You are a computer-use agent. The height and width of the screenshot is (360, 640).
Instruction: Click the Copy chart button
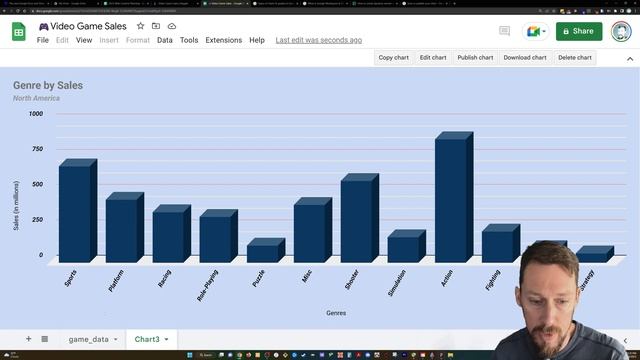(393, 58)
